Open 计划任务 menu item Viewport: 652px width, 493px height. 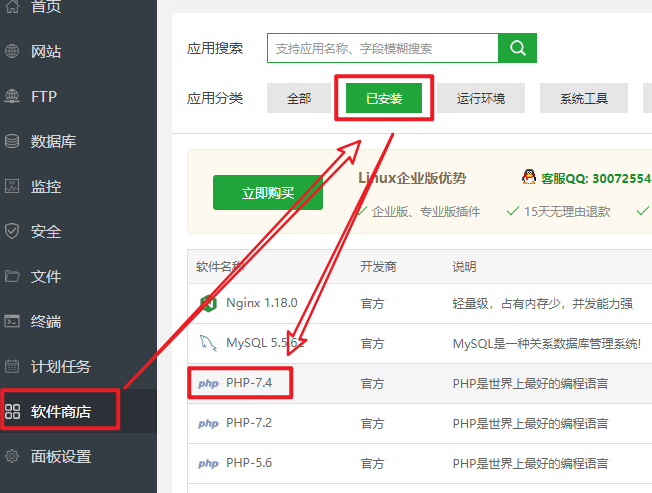[61, 367]
